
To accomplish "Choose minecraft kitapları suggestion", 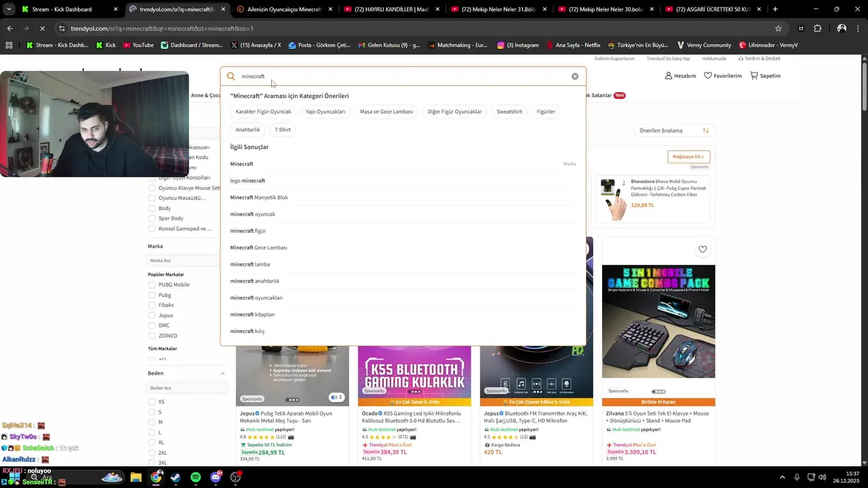I will [403, 314].
